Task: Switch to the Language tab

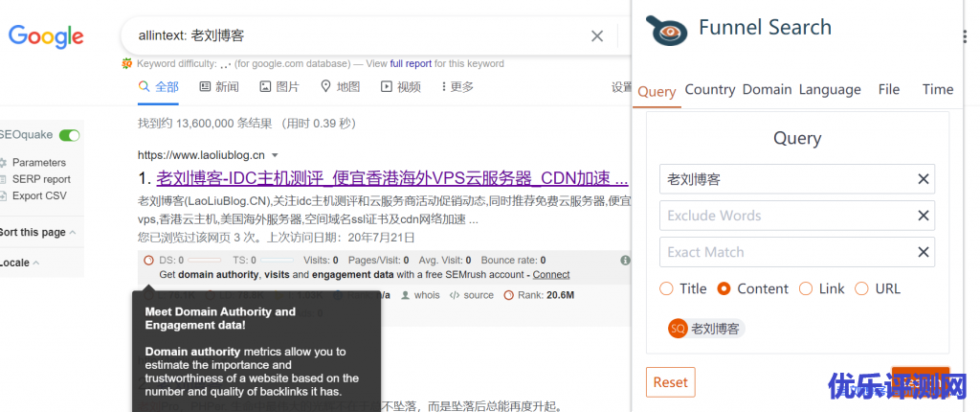Action: click(x=830, y=89)
